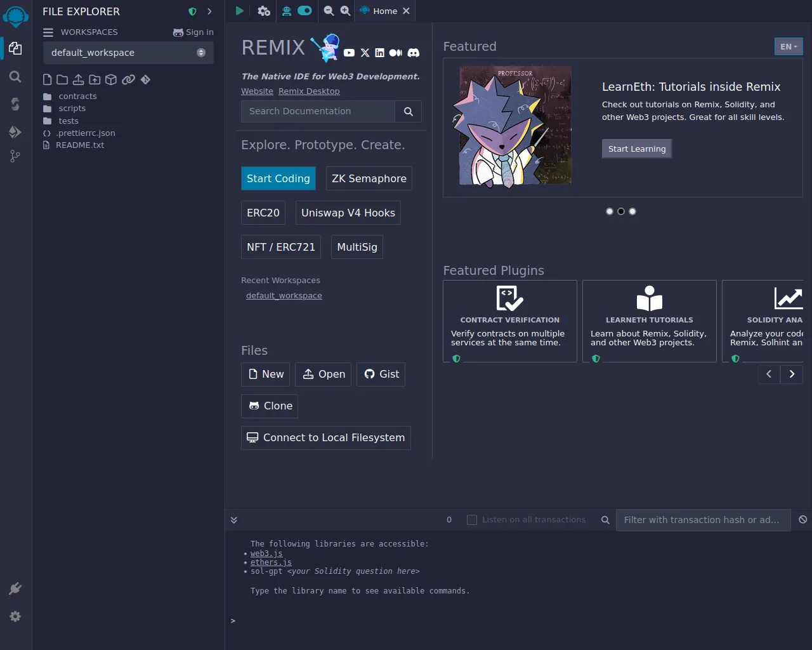
Task: Click the YouTube icon beside the REMIX title
Action: click(349, 53)
